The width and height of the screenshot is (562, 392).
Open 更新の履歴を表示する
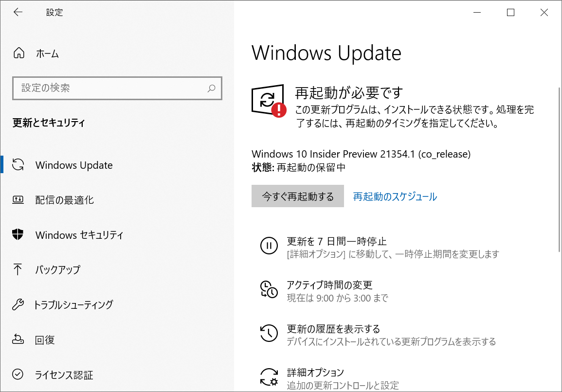pos(333,329)
